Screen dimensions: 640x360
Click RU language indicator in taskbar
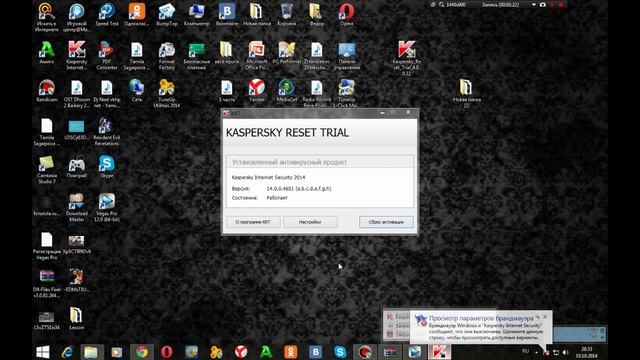pyautogui.click(x=525, y=351)
